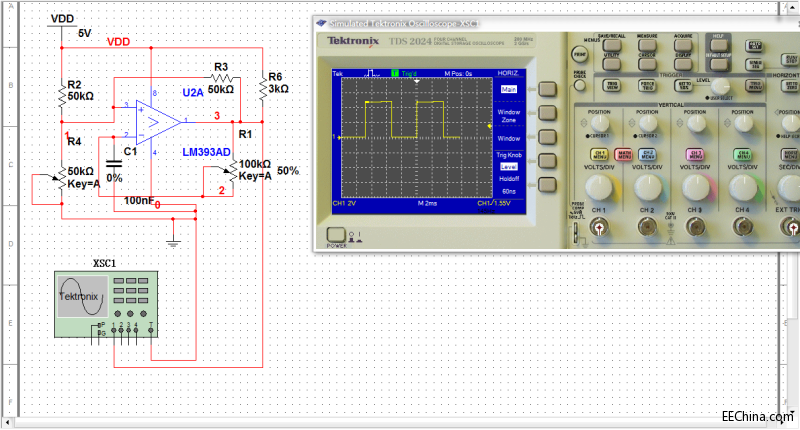Click the side button next to Main
This screenshot has width=800, height=430.
coord(547,90)
